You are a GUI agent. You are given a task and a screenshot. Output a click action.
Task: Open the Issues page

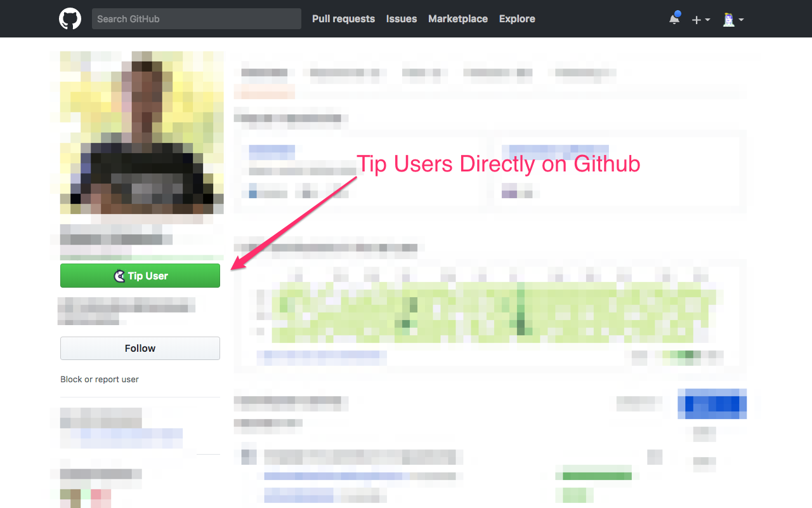pos(402,19)
